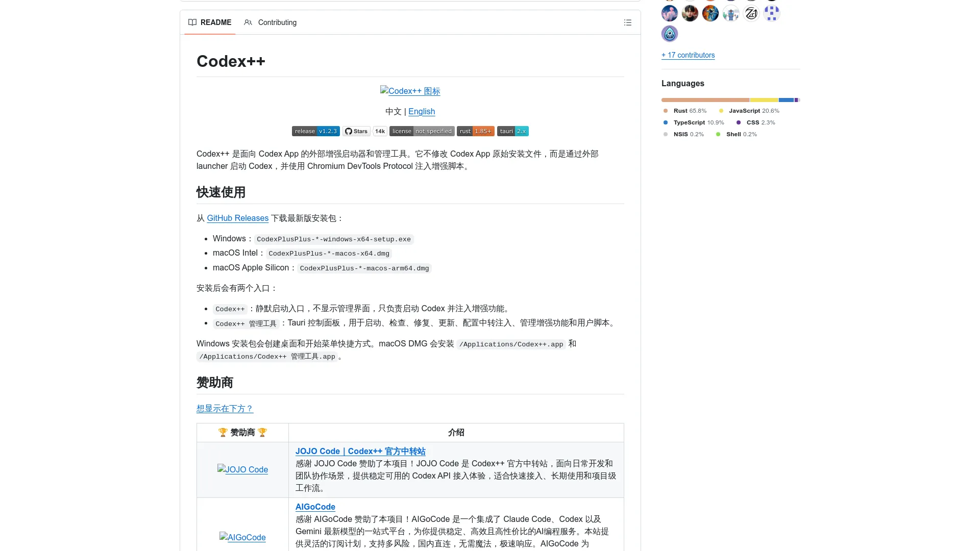Click the Codex++ 图标 image link

(410, 91)
